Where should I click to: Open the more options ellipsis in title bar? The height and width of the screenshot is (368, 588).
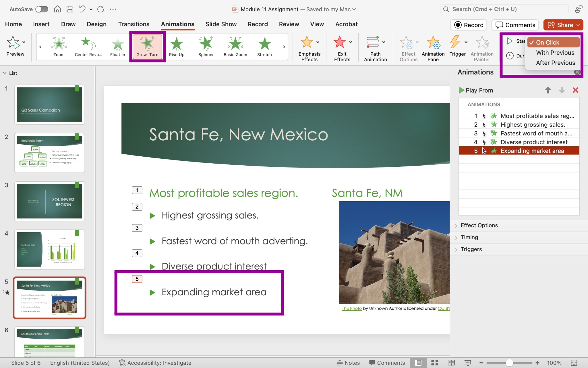113,9
